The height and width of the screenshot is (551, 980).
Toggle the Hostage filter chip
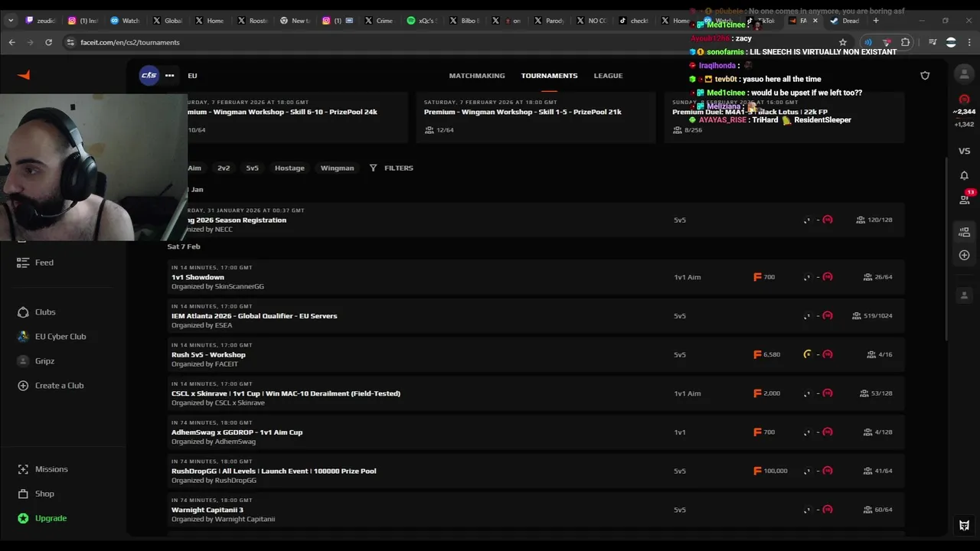[289, 168]
